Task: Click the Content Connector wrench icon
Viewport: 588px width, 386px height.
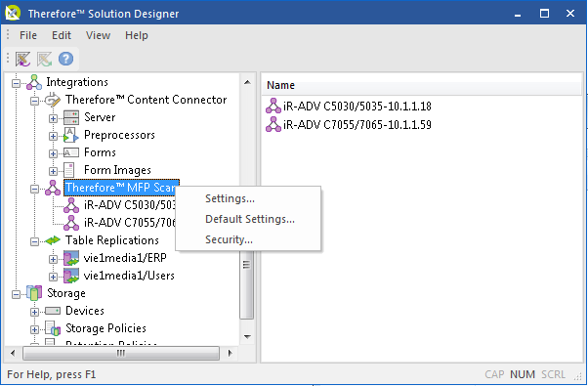Action: click(x=53, y=100)
